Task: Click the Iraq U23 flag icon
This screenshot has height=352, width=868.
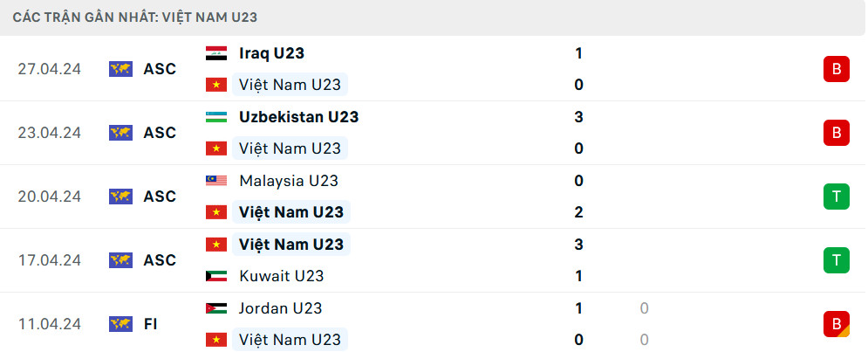Action: [x=215, y=53]
